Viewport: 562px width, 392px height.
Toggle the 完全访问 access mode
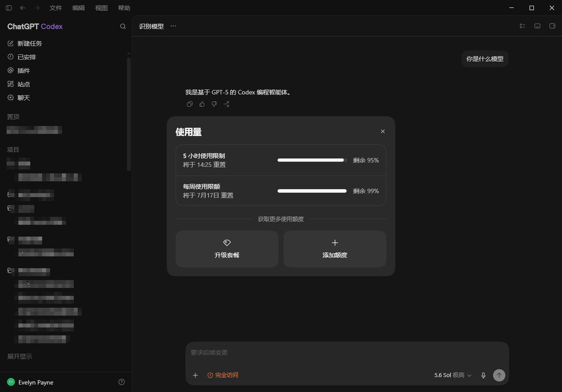[223, 375]
